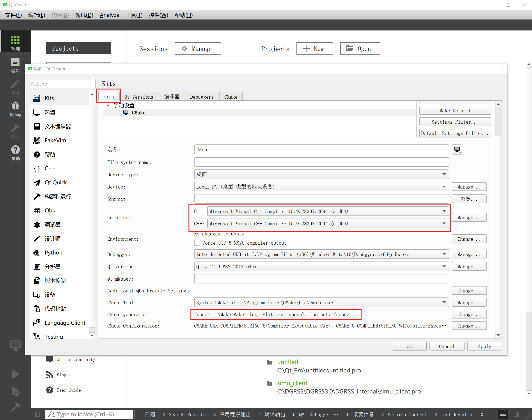The height and width of the screenshot is (420, 532).
Task: Switch to the Qt Versions tab
Action: [139, 97]
